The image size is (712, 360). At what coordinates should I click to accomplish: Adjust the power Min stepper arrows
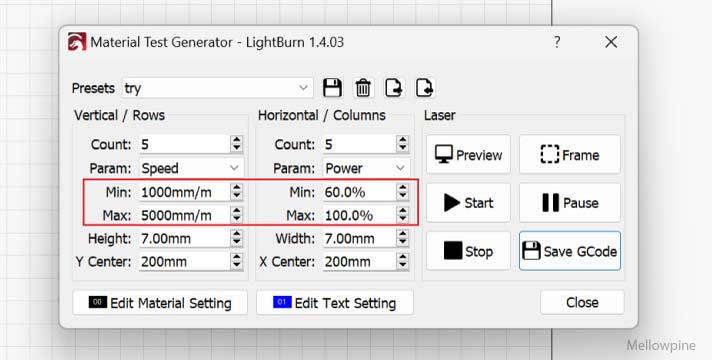(402, 192)
